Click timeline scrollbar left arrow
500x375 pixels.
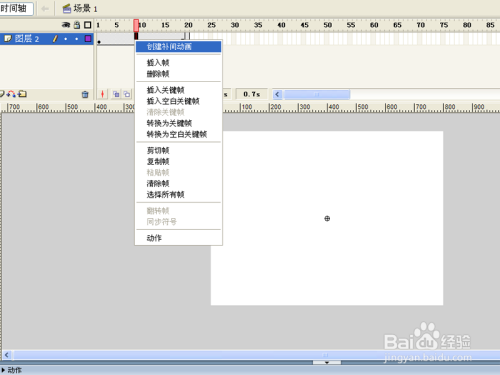[277, 95]
